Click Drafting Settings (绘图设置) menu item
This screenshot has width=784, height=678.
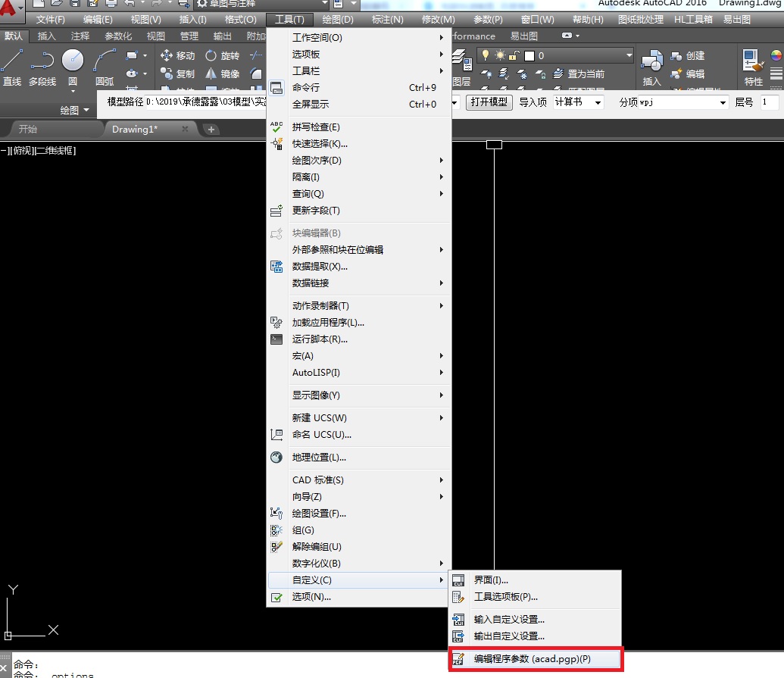tap(359, 513)
